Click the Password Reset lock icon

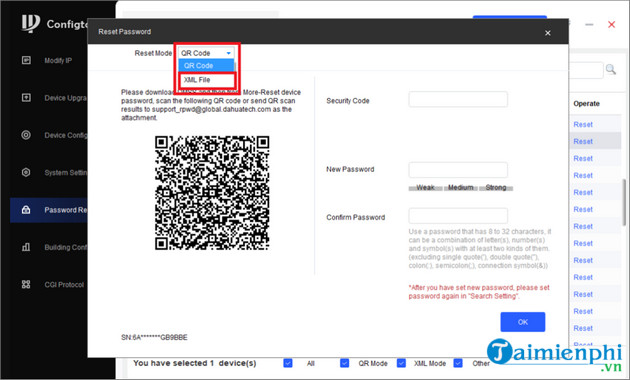(26, 210)
